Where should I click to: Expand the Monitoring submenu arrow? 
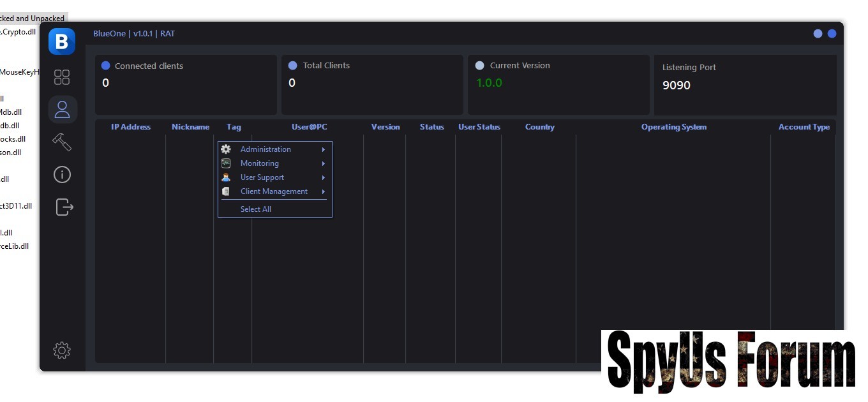(x=324, y=163)
